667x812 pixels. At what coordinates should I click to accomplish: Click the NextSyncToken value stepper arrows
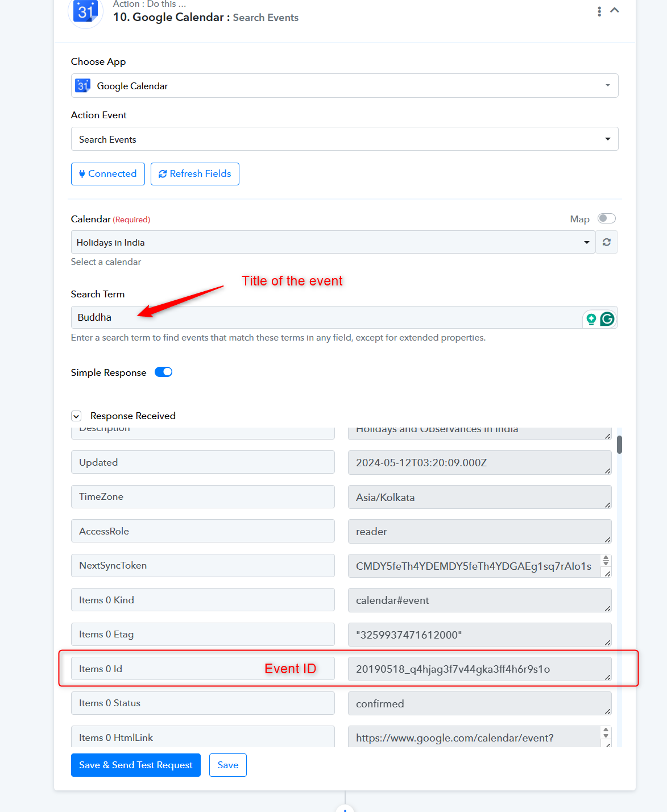606,561
